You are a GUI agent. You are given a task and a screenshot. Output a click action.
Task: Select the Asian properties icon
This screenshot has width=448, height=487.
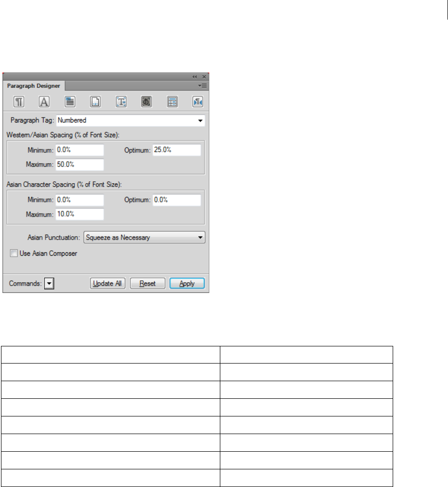coord(146,101)
